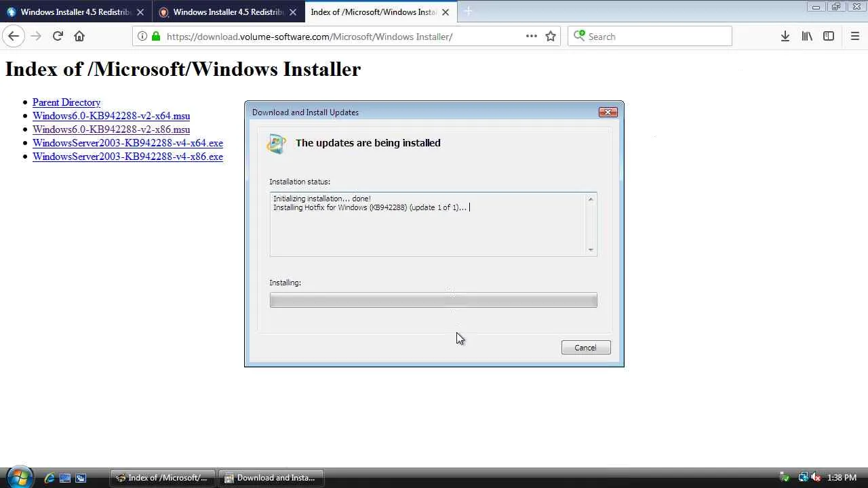Reload the current page
Viewport: 868px width, 488px height.
coord(58,36)
